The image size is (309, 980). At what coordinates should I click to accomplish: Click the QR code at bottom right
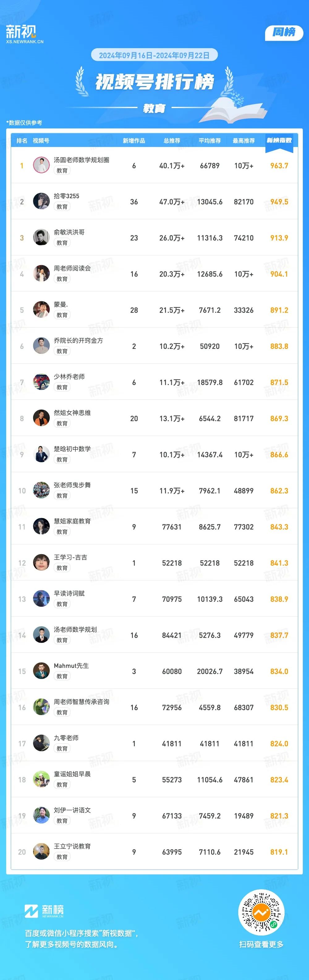coord(261,912)
